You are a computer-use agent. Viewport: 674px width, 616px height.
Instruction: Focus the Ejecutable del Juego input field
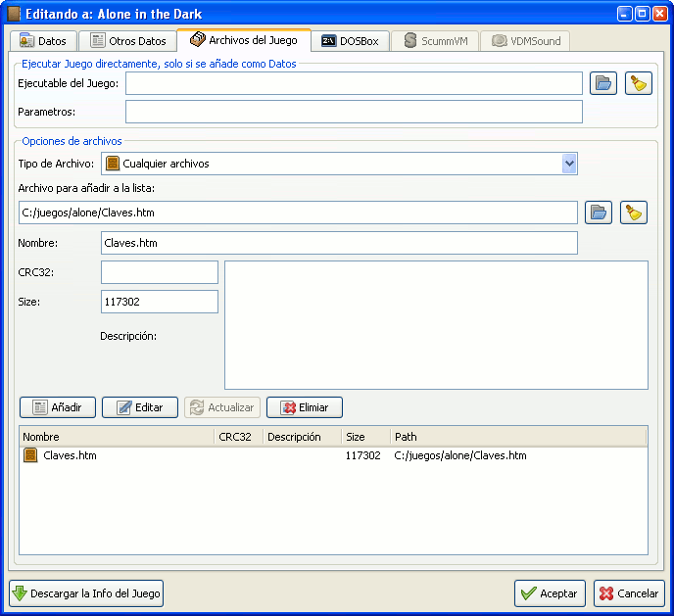(354, 83)
